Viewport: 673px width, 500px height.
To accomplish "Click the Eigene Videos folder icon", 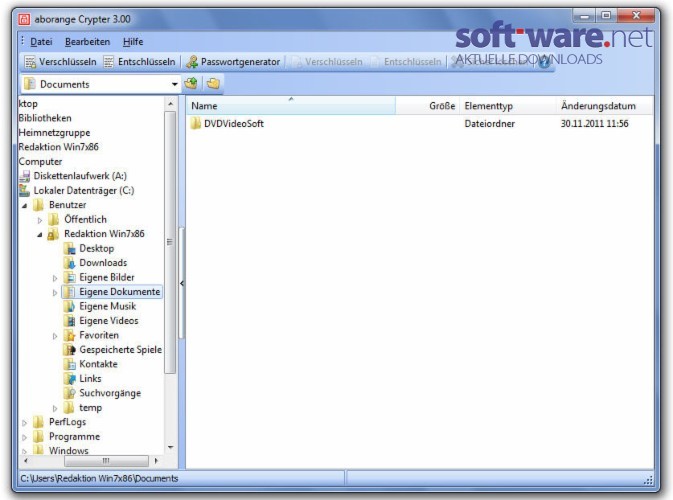I will click(x=69, y=321).
